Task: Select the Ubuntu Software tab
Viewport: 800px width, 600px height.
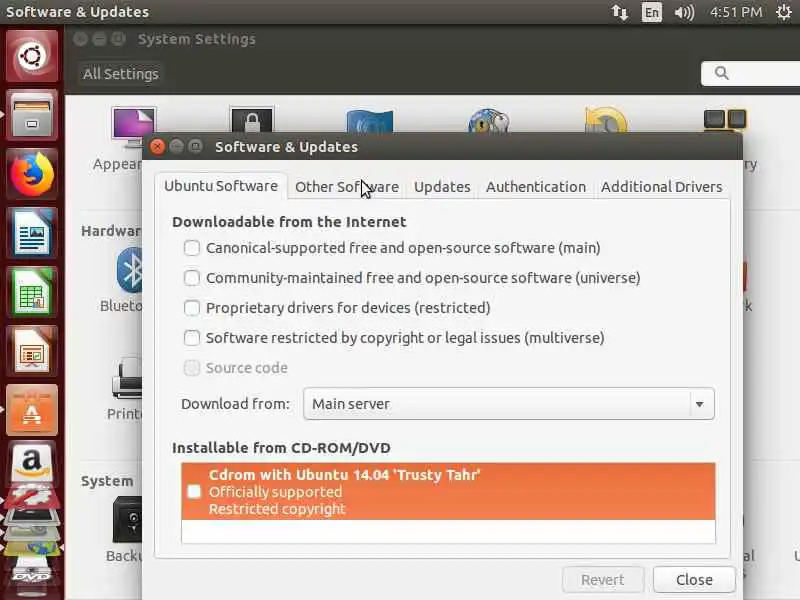Action: pos(221,186)
